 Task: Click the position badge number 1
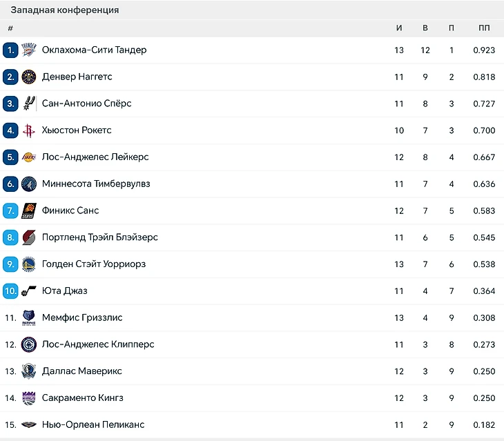pos(10,50)
